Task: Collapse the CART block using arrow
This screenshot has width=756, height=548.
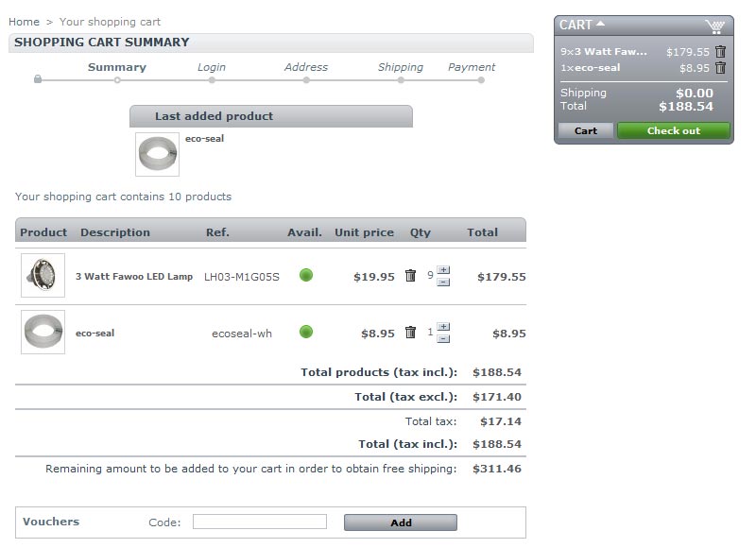Action: 600,23
